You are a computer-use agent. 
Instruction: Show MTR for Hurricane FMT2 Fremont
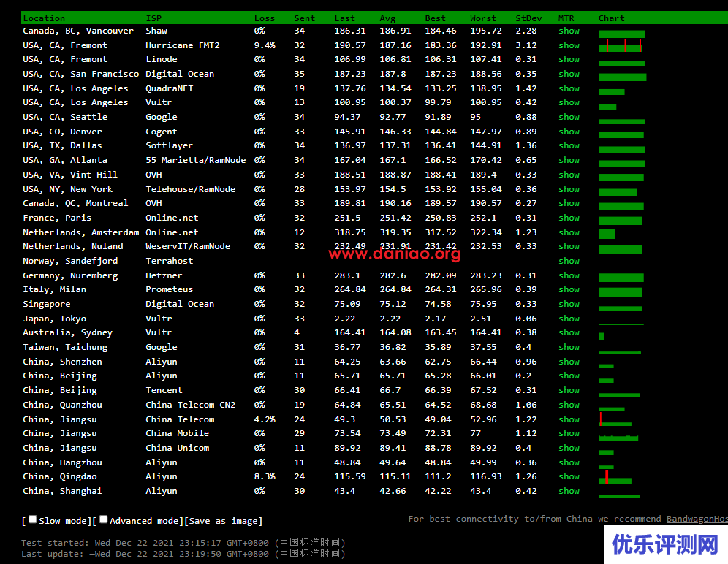pyautogui.click(x=569, y=45)
